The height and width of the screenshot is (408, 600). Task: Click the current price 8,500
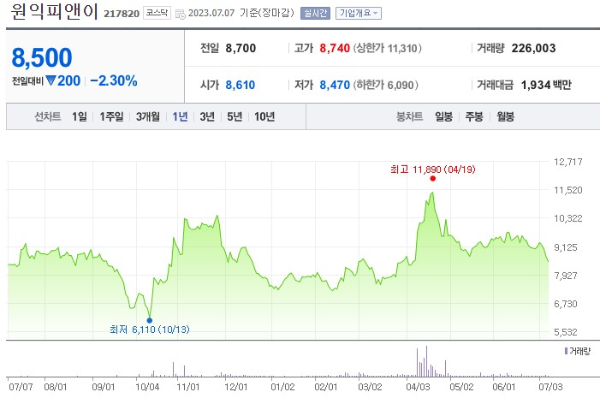[42, 58]
